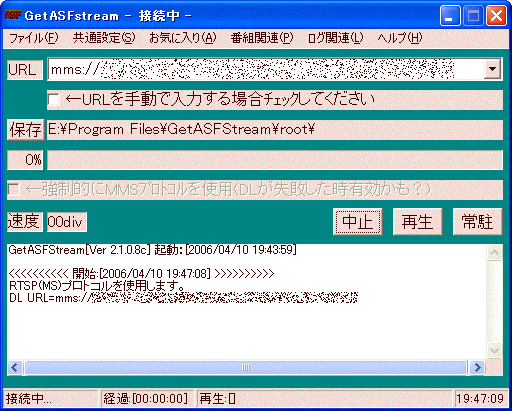Click the log scroll down arrow
The width and height of the screenshot is (512, 411).
pyautogui.click(x=494, y=350)
